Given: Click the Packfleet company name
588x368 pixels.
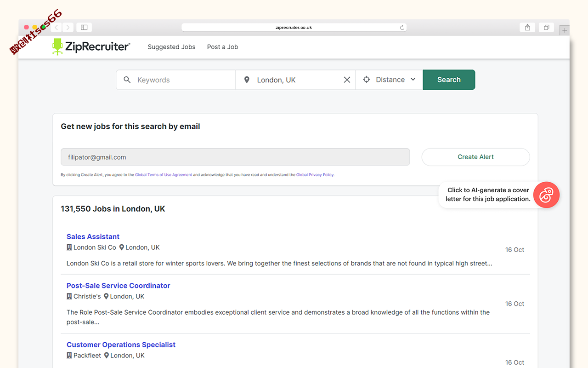Looking at the screenshot, I should [x=87, y=356].
